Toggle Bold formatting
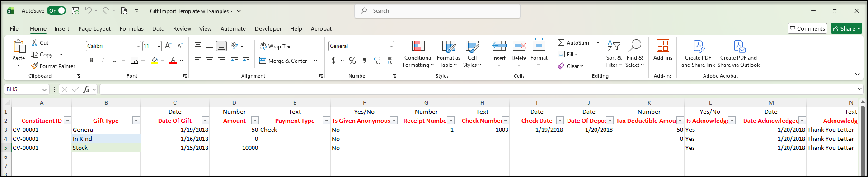868x177 pixels. [91, 61]
